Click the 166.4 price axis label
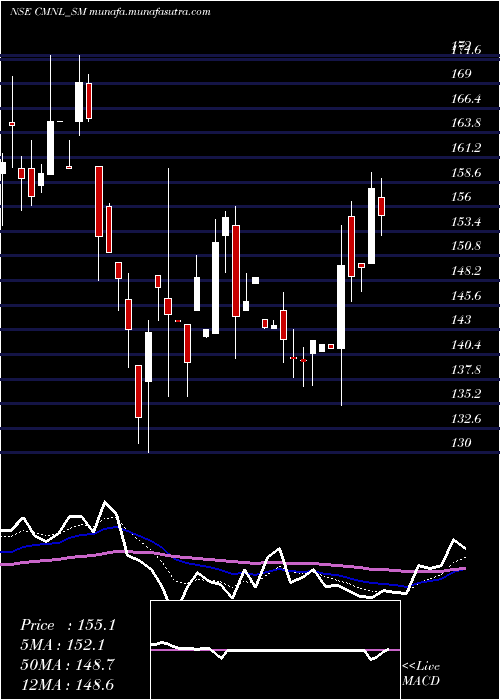 466,98
